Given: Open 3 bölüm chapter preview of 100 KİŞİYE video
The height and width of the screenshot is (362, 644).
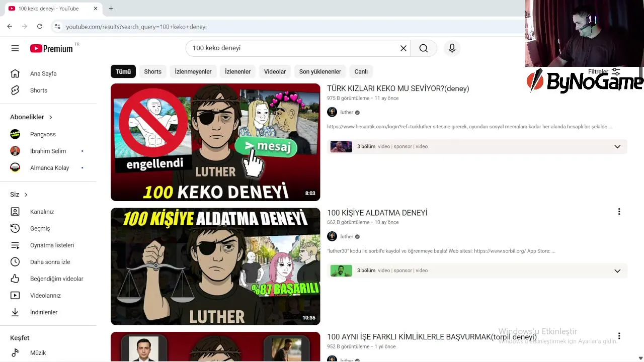Looking at the screenshot, I should [x=341, y=270].
